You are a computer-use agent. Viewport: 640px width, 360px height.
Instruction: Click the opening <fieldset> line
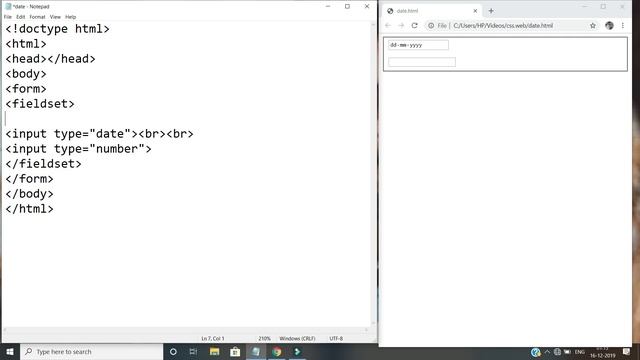(x=40, y=104)
